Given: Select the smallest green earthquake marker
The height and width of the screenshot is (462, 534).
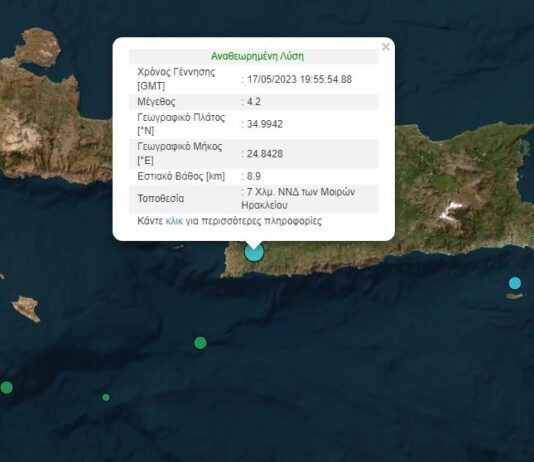Looking at the screenshot, I should coord(106,397).
